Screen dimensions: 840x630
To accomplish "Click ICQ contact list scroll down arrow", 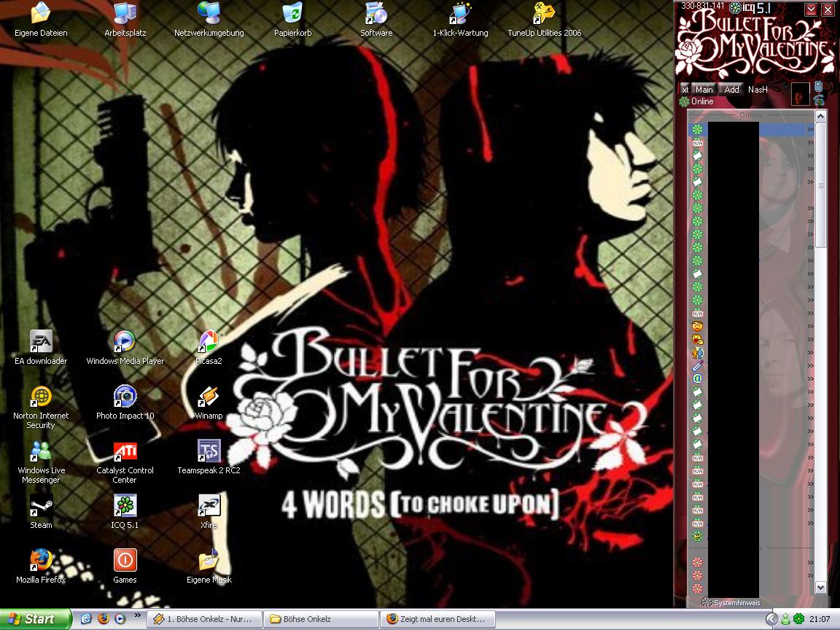I will (x=821, y=587).
